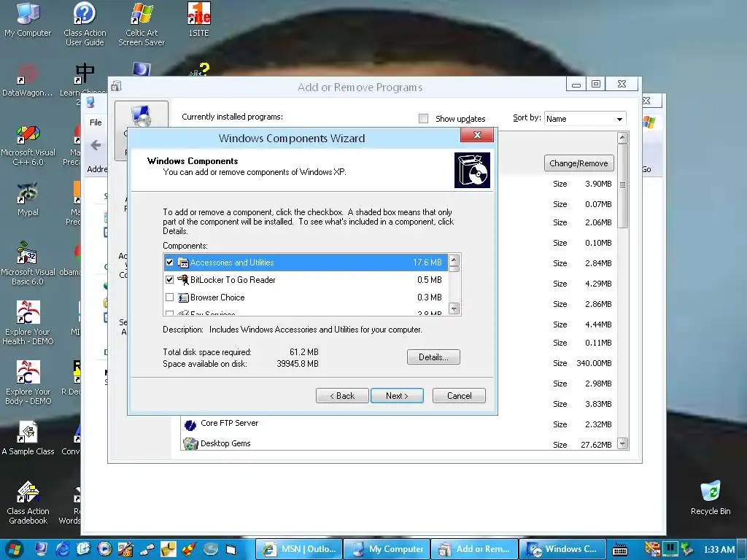The image size is (747, 560).
Task: Close the Windows Components Wizard dialog
Action: (477, 135)
